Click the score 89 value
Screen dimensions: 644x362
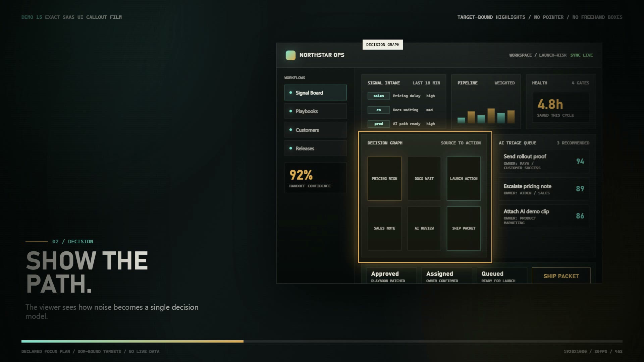[x=580, y=189]
